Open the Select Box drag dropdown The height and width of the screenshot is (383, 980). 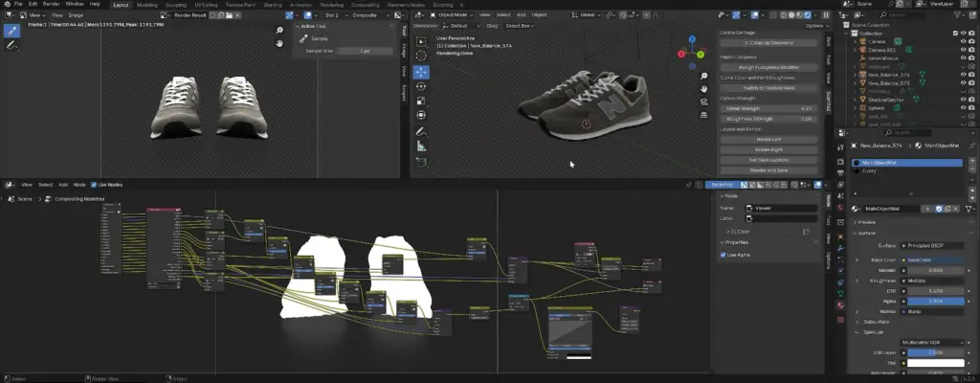[518, 26]
